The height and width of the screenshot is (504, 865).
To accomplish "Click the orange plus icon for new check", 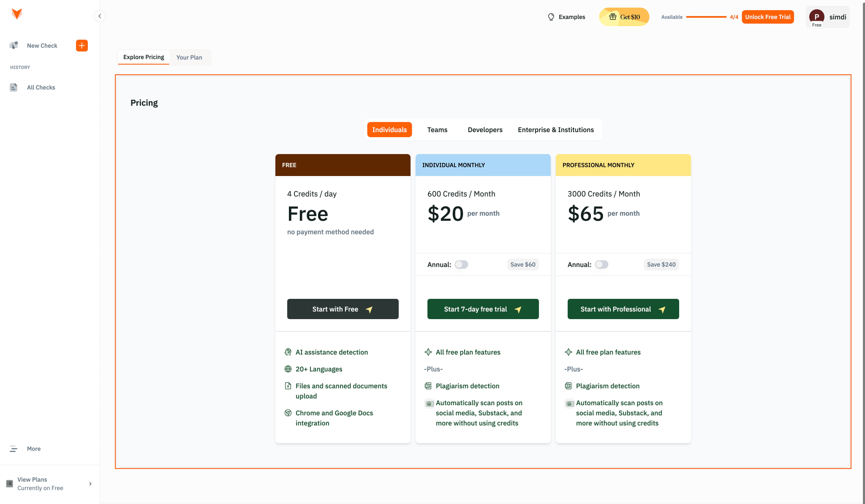I will click(82, 46).
